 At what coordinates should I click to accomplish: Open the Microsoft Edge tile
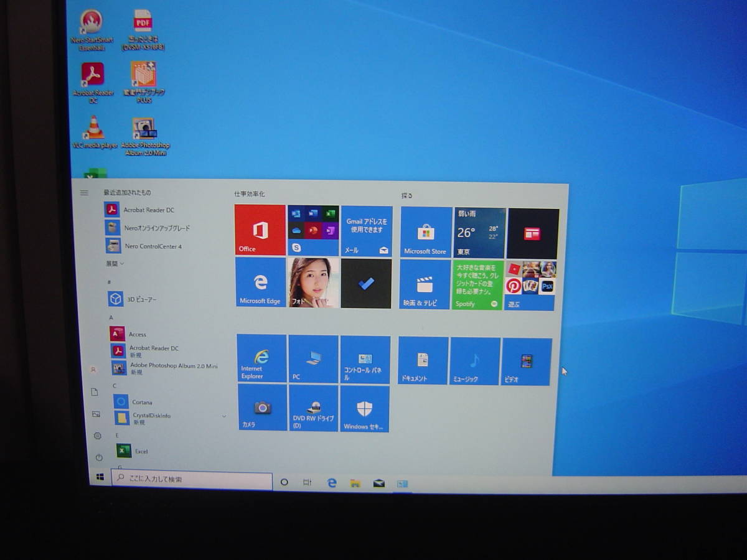tap(260, 282)
